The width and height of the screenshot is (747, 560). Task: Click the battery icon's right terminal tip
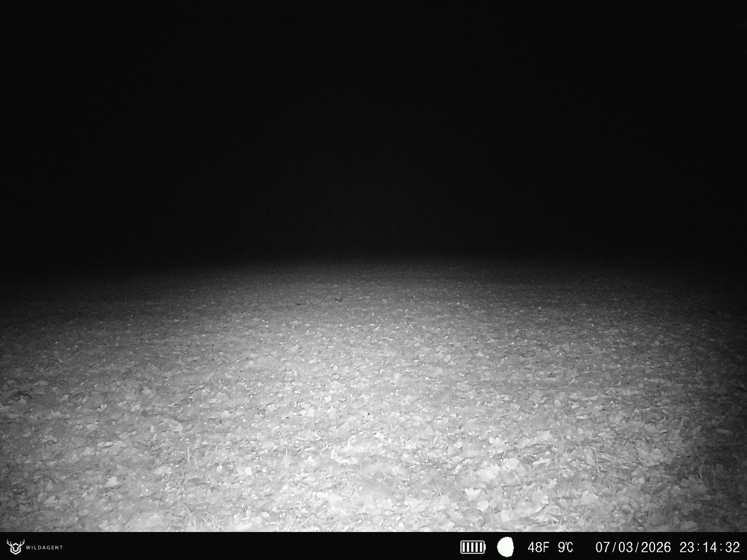pyautogui.click(x=485, y=547)
